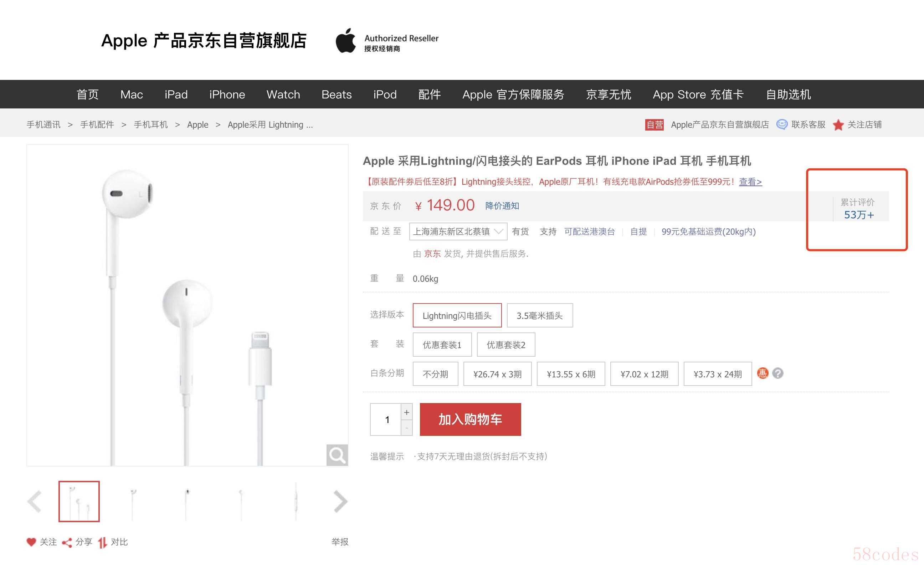Decrease quantity with minus button
Viewport: 924px width, 565px height.
[x=406, y=428]
